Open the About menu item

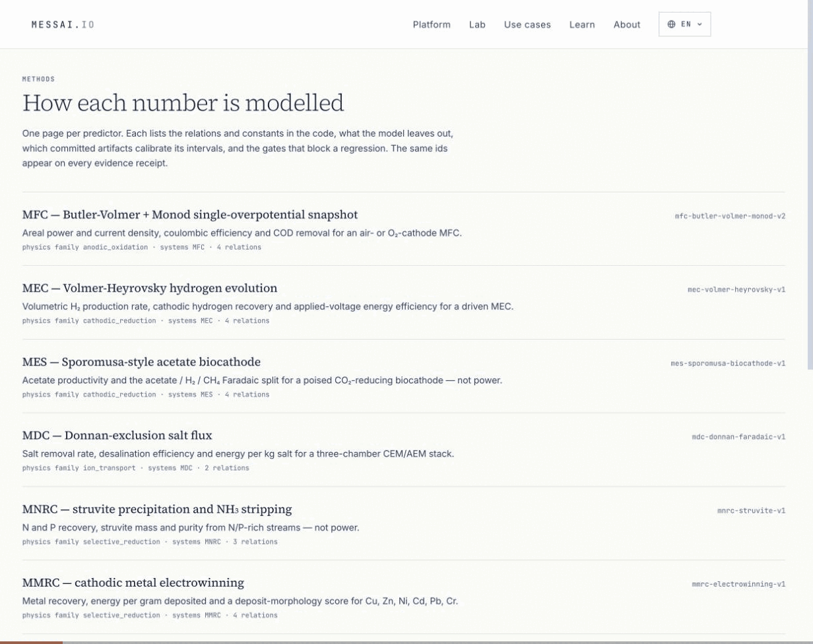(627, 24)
